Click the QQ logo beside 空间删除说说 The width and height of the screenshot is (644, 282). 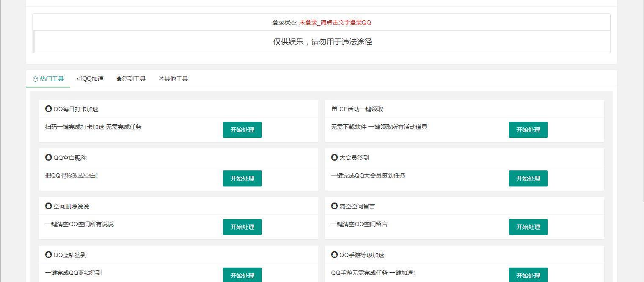[48, 206]
